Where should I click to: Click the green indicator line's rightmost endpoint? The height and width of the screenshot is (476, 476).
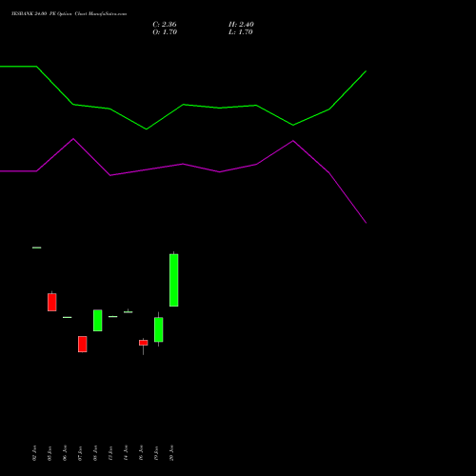coord(367,71)
